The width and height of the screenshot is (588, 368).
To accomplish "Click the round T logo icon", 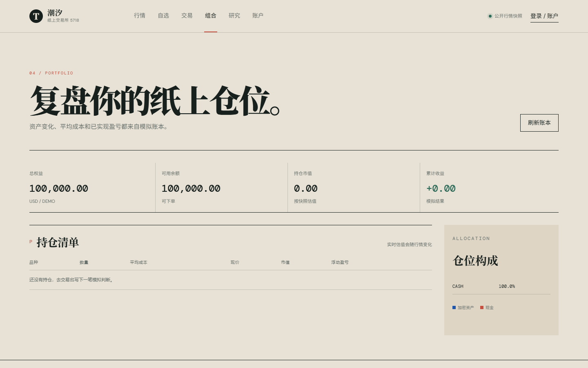I will click(36, 16).
